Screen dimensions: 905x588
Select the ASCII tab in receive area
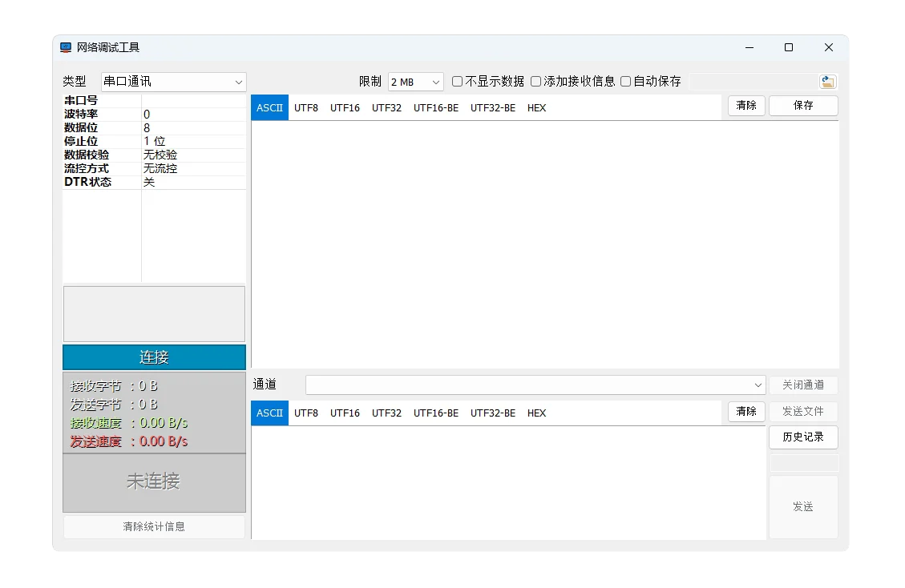pyautogui.click(x=269, y=108)
